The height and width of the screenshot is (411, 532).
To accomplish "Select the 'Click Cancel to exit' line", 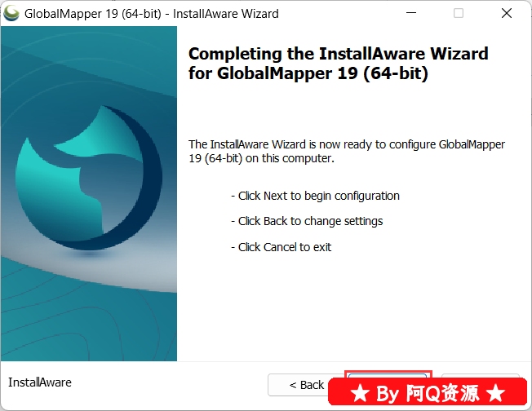I will coord(281,247).
